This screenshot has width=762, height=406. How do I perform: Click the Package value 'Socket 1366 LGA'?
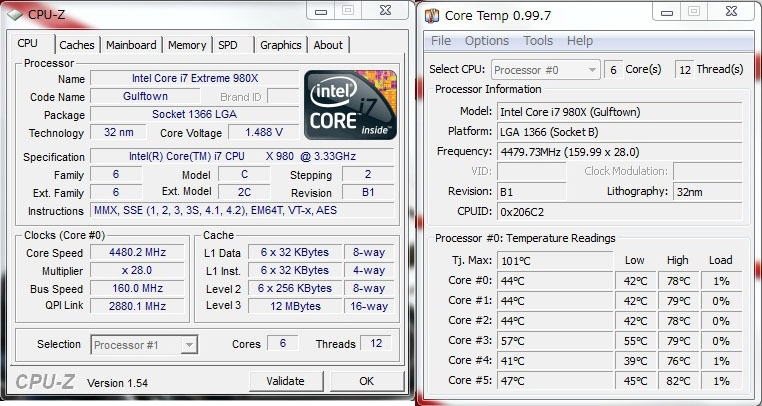click(x=194, y=114)
